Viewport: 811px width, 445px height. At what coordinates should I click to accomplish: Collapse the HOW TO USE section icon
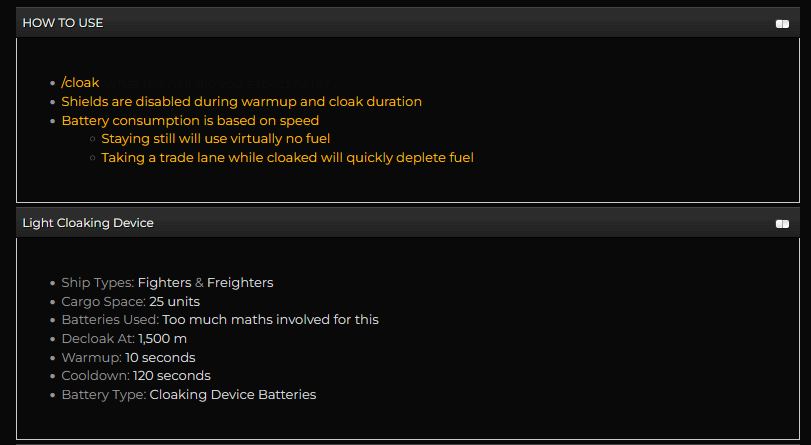tap(782, 23)
